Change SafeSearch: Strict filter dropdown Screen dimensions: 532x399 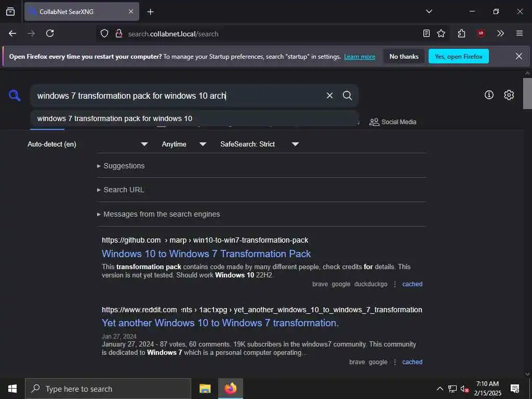(259, 144)
